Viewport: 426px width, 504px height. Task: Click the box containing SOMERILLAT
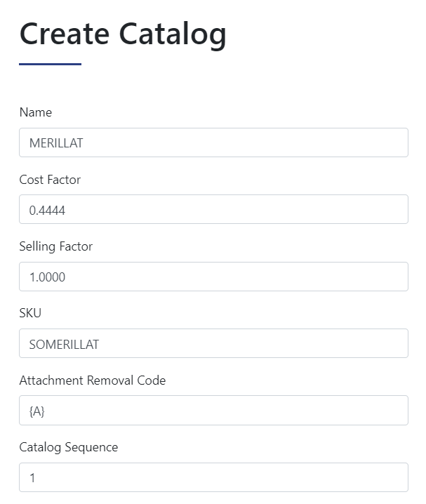tap(213, 343)
